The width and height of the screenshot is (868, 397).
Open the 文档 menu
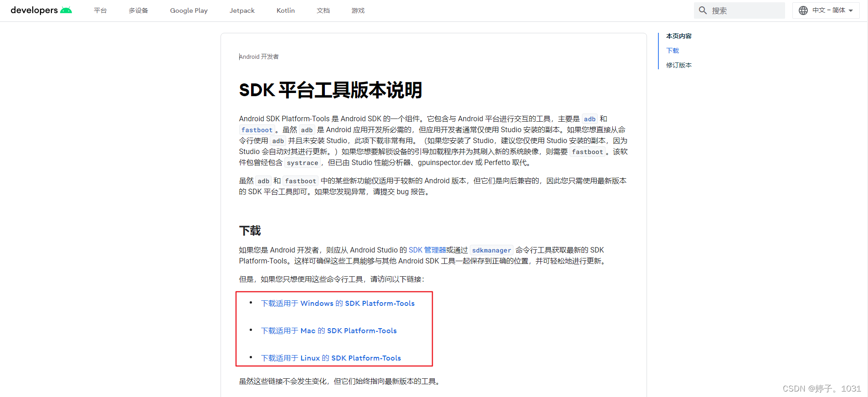[x=323, y=10]
